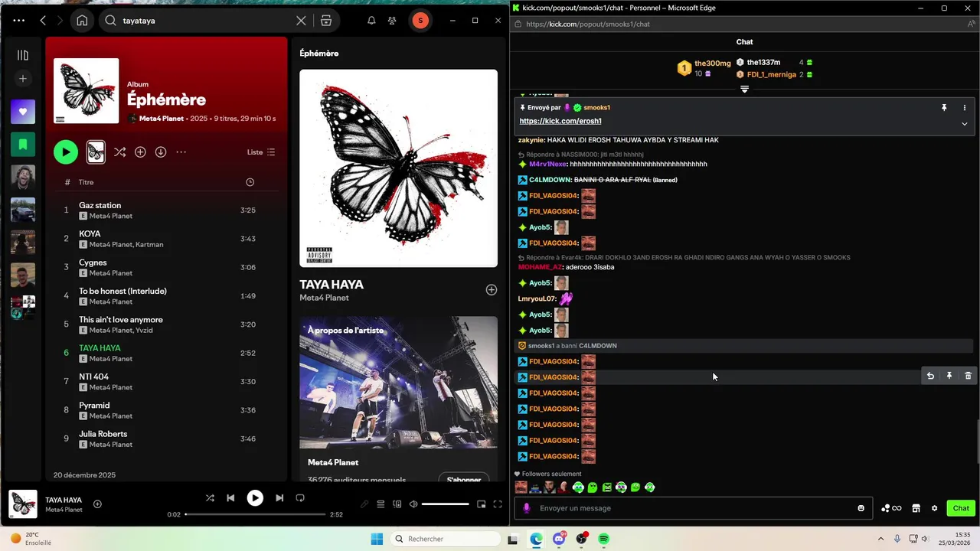Open the playback queue
Image resolution: width=980 pixels, height=551 pixels.
(381, 504)
